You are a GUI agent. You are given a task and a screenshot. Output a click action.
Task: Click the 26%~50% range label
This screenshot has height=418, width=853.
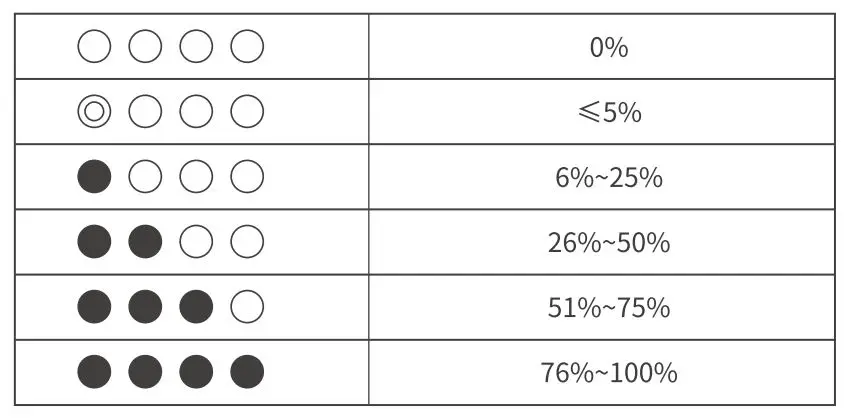pyautogui.click(x=608, y=243)
